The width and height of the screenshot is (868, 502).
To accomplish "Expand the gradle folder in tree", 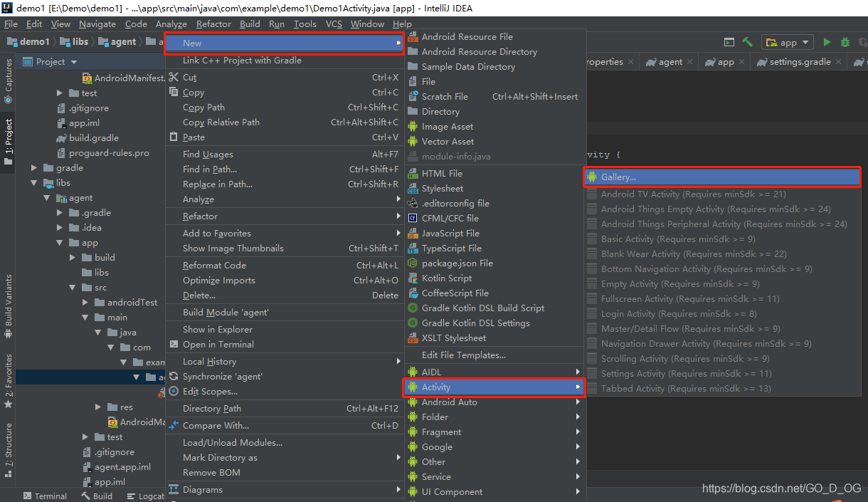I will (33, 168).
